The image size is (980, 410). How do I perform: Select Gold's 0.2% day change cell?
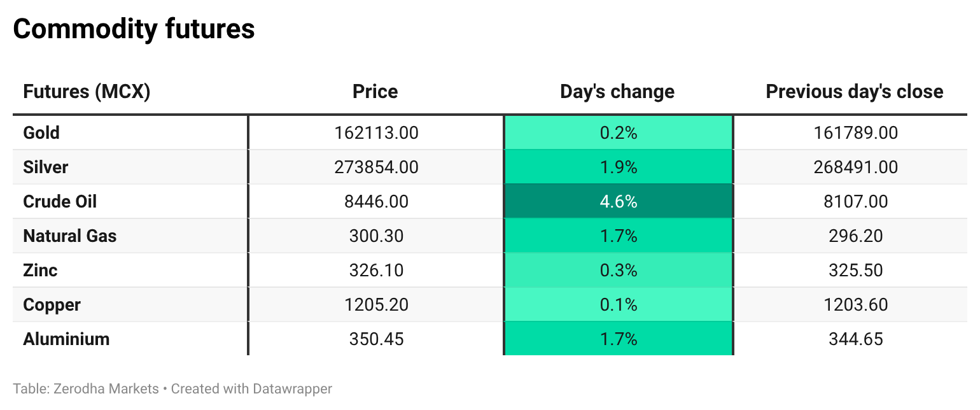pos(618,133)
